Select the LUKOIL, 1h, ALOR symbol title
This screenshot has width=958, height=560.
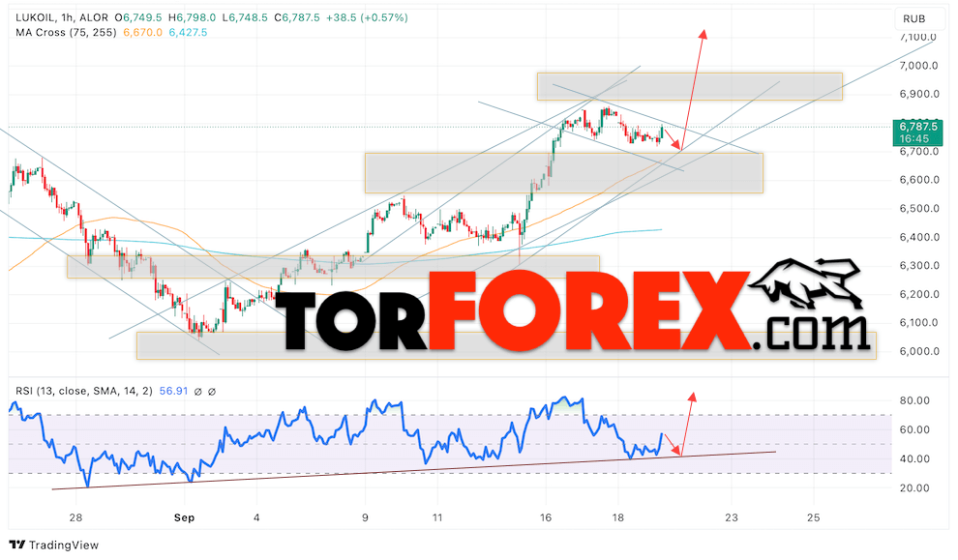[62, 17]
